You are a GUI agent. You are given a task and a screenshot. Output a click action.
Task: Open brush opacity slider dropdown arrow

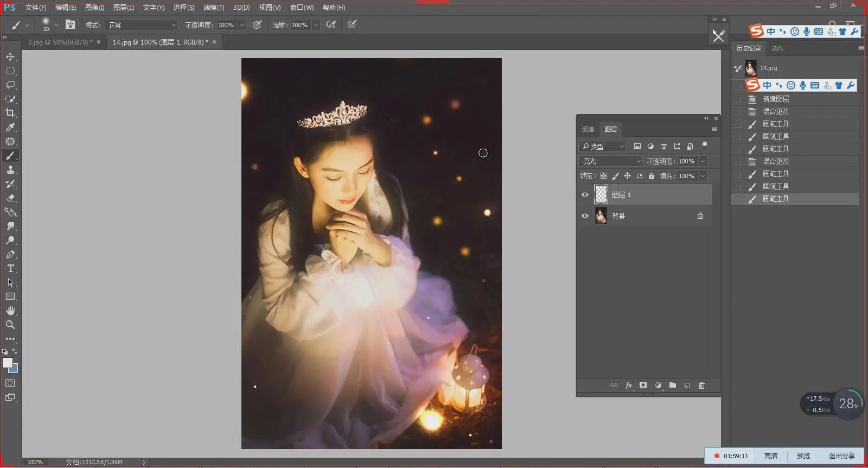coord(242,25)
